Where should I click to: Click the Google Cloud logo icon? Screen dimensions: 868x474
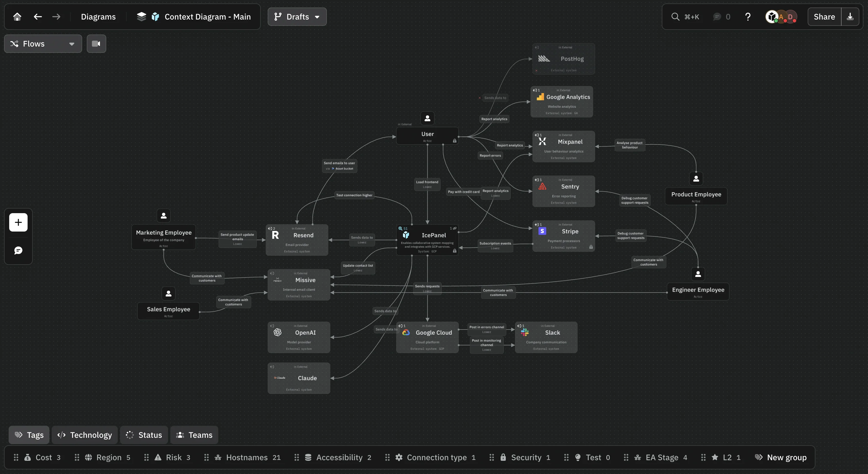(x=406, y=332)
